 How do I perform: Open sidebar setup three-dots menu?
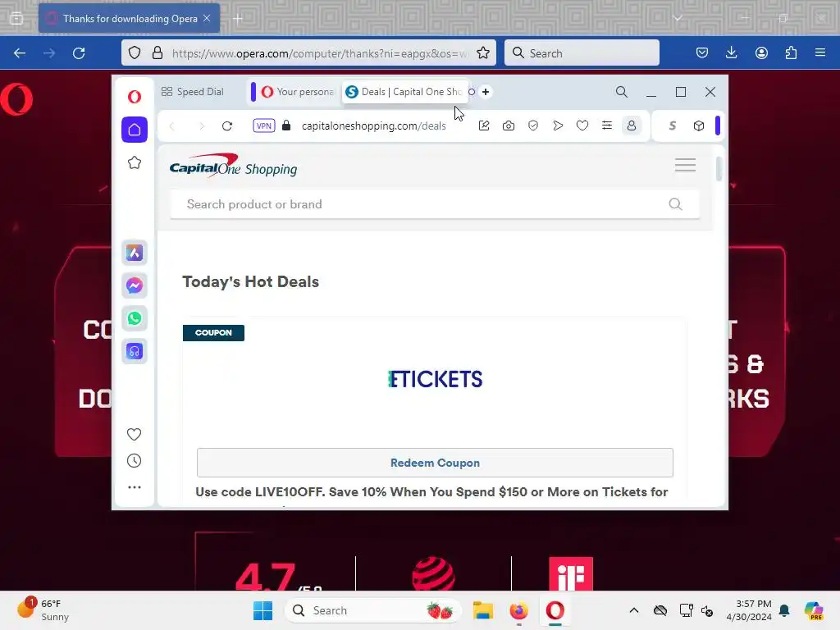pos(135,487)
